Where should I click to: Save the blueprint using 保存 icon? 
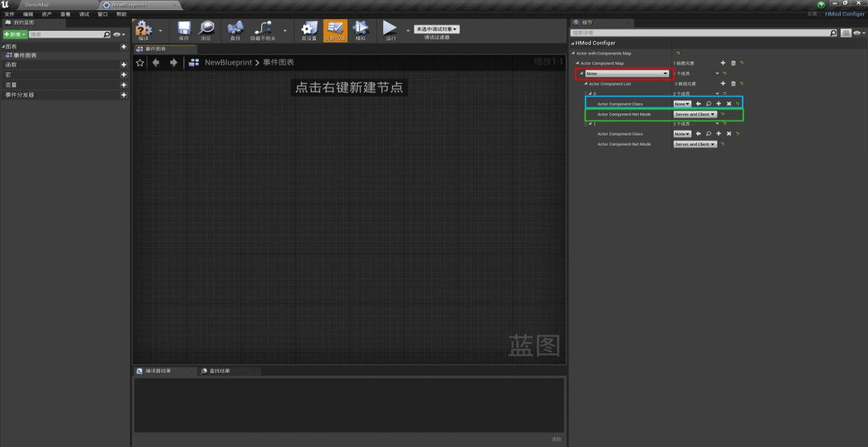tap(183, 30)
